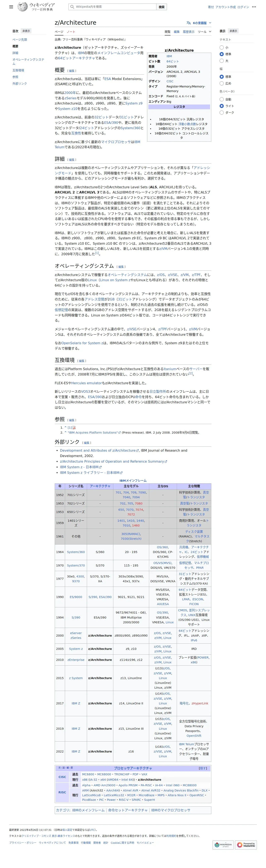Open the 寄付 donate link
Viewport: 266px width, 868px height.
(x=211, y=7)
